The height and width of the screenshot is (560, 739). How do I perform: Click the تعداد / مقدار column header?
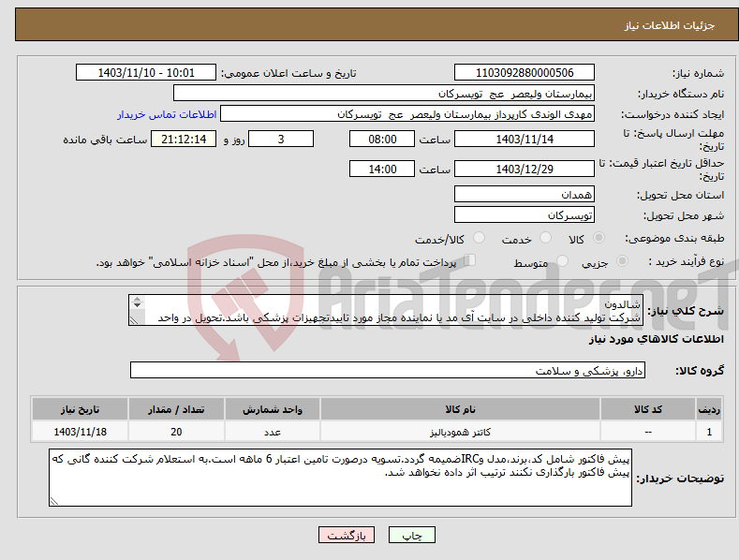tap(176, 409)
